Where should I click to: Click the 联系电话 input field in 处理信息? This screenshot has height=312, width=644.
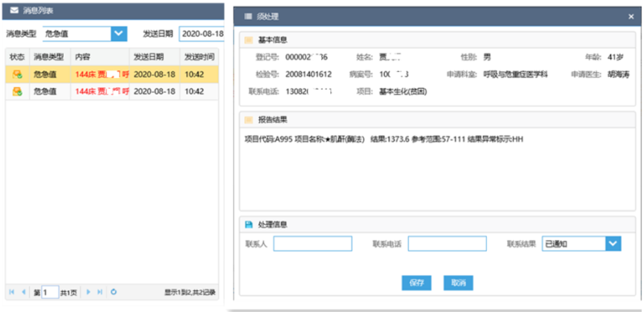448,243
